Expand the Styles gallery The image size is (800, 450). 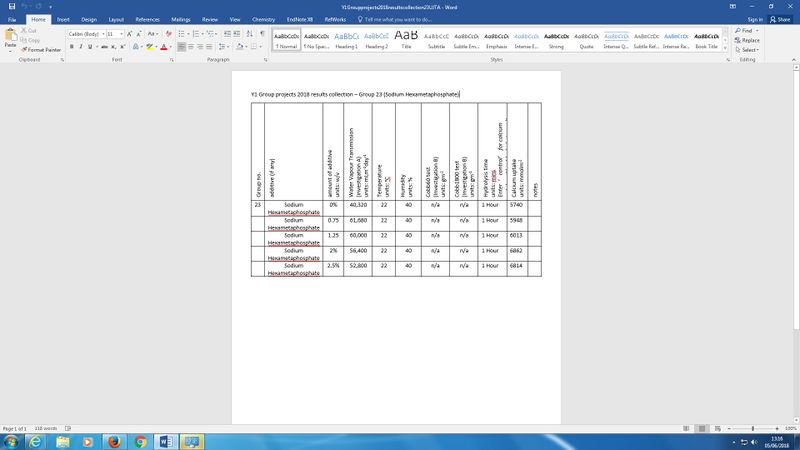pyautogui.click(x=726, y=48)
